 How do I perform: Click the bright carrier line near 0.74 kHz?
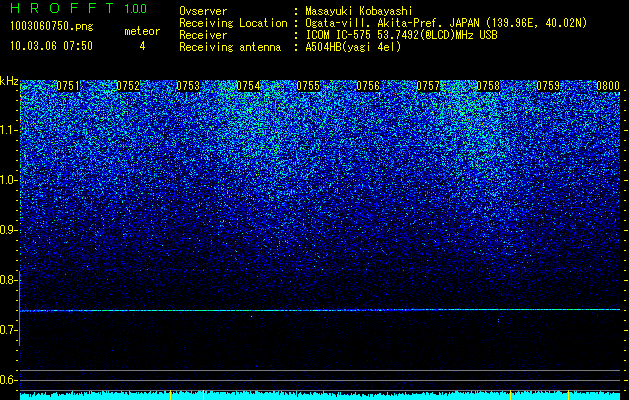(320, 310)
